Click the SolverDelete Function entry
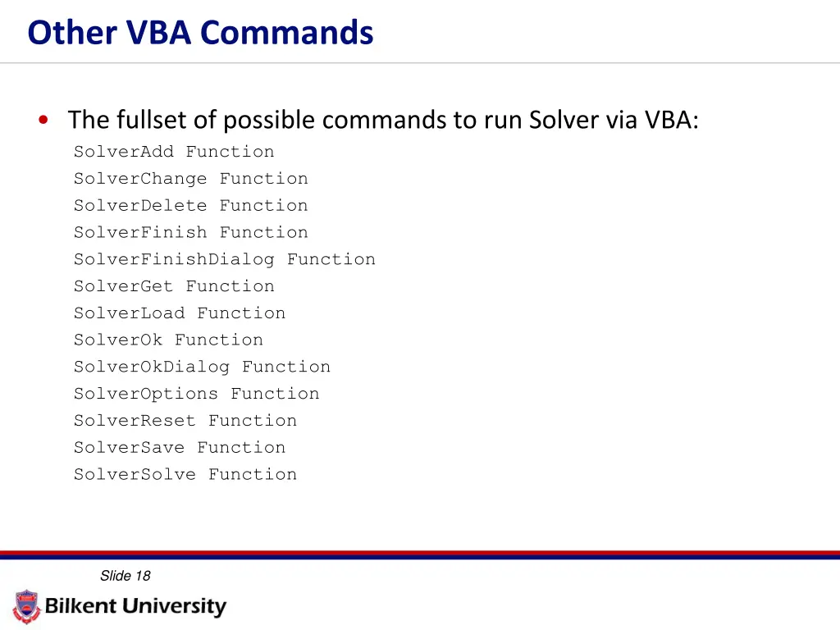This screenshot has width=840, height=630. (x=191, y=206)
